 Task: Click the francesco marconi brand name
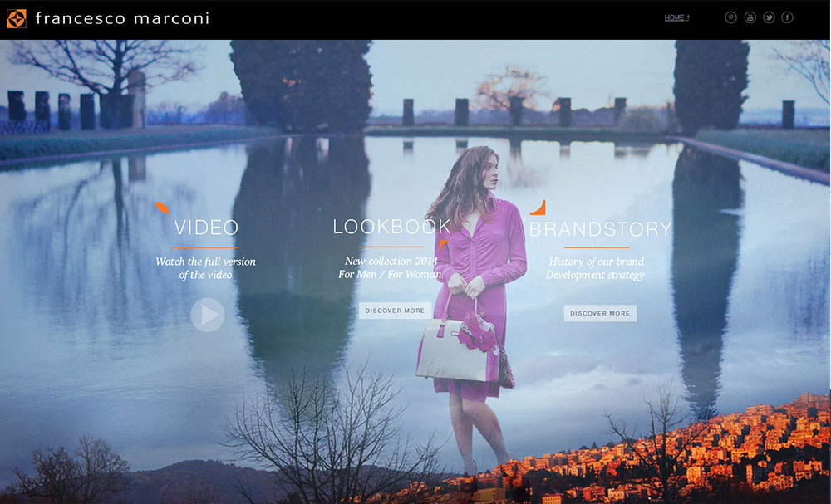[x=122, y=18]
